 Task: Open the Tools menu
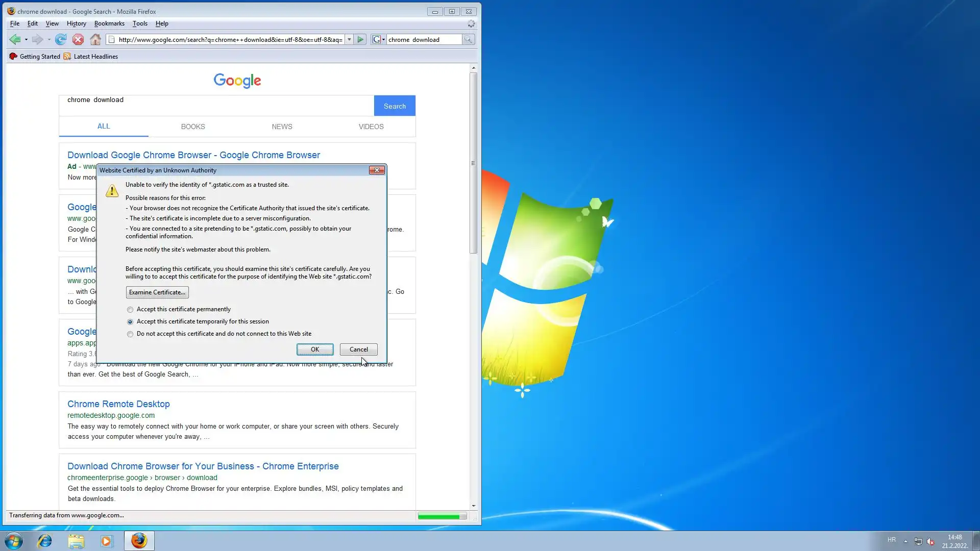(x=140, y=23)
